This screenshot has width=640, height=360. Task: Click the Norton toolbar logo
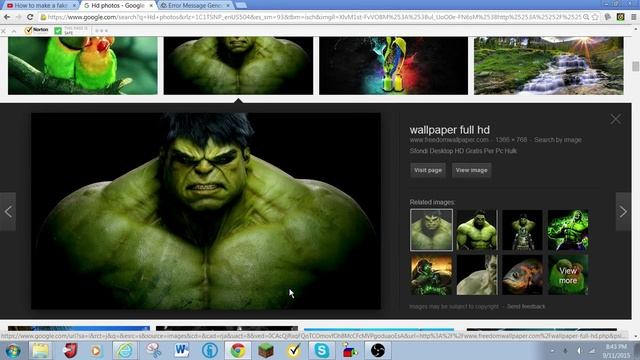(x=37, y=30)
